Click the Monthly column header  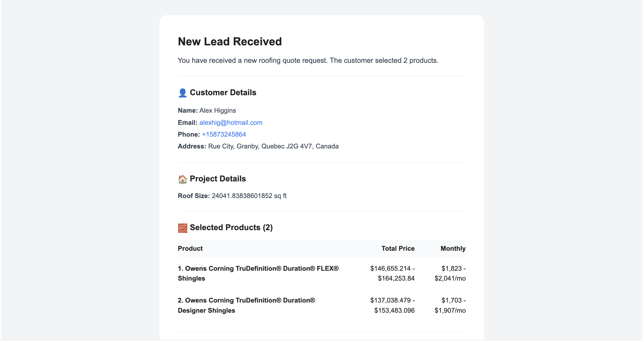(453, 248)
